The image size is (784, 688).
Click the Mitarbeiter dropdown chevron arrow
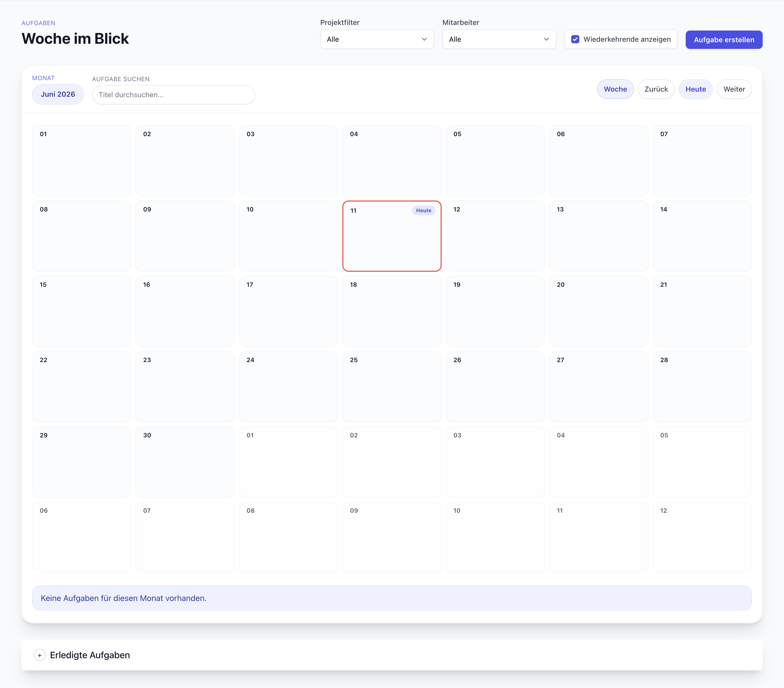(546, 39)
